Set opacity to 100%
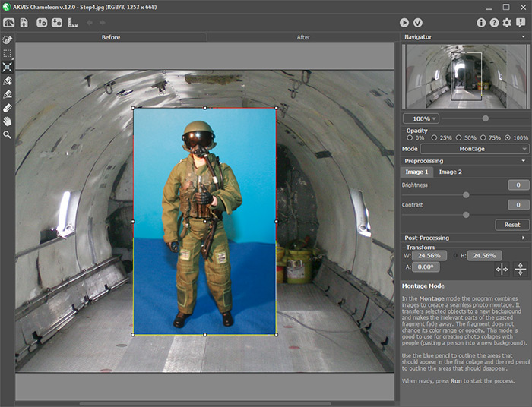This screenshot has width=532, height=407. click(508, 138)
